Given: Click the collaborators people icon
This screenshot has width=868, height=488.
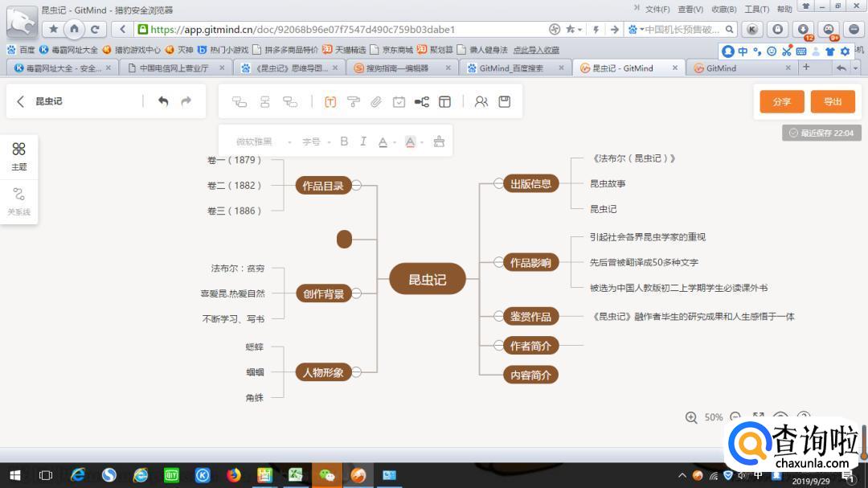Looking at the screenshot, I should coord(481,102).
